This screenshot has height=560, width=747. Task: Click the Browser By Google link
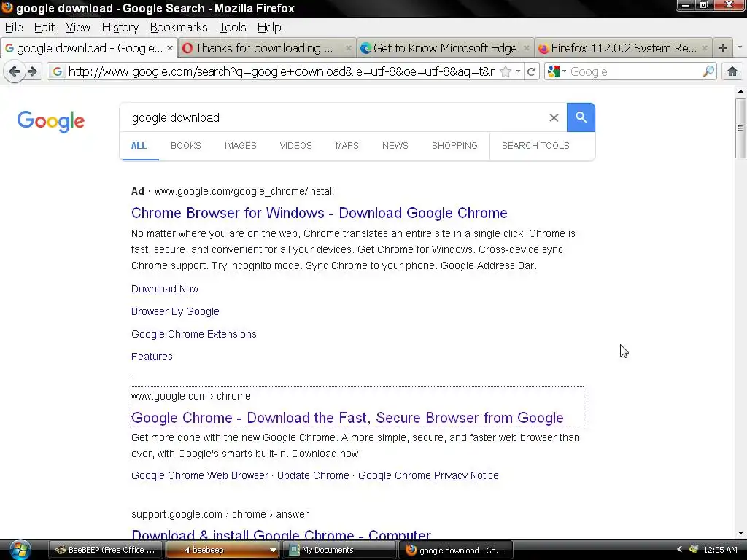tap(175, 311)
